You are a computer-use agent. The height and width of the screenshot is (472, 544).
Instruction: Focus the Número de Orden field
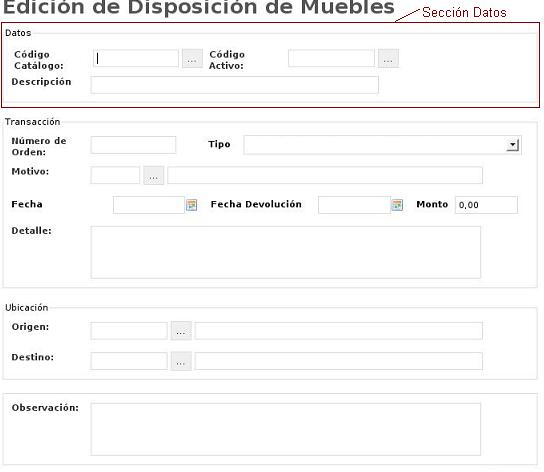133,145
